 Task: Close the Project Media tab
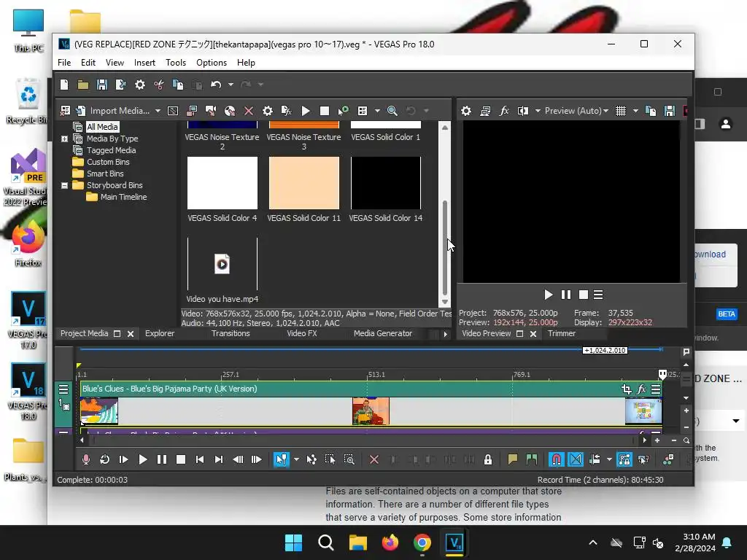coord(131,334)
